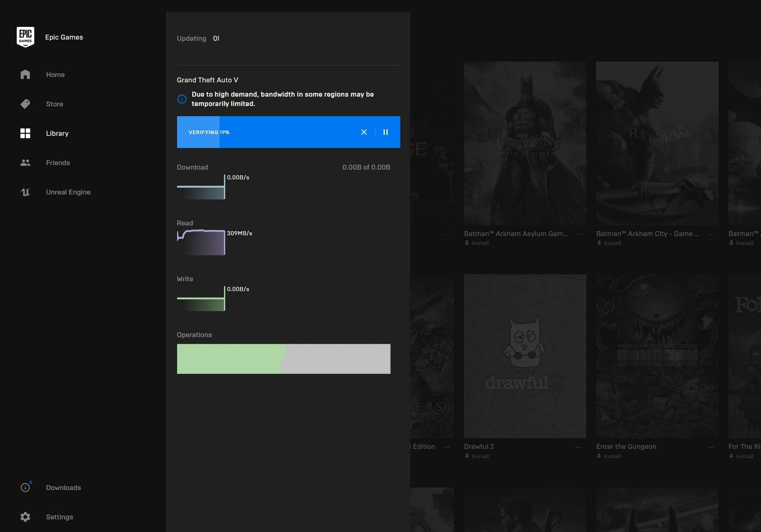Open options menu for Batman Arkham City
761x532 pixels.
tap(711, 234)
